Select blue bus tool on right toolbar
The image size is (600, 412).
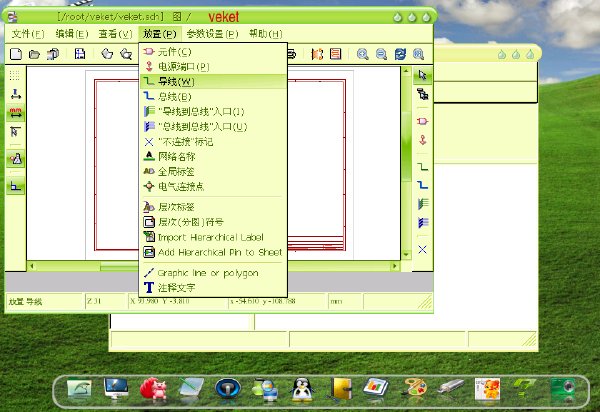coord(422,185)
